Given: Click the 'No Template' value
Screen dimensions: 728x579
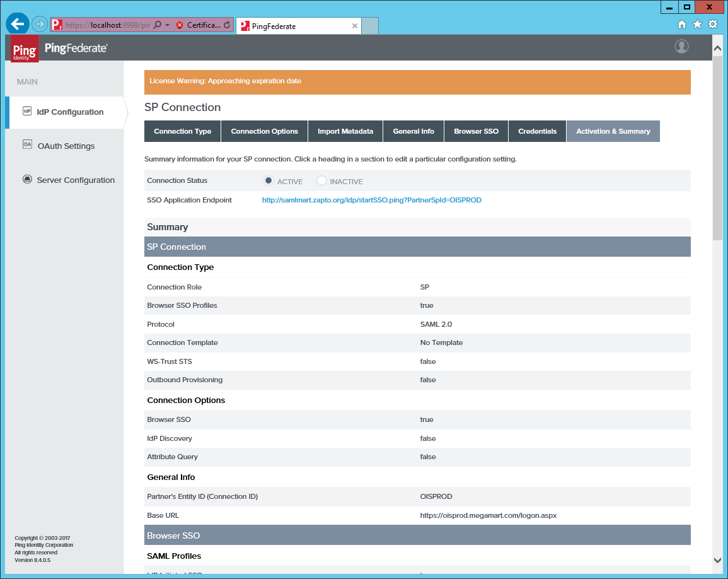Looking at the screenshot, I should click(x=441, y=342).
